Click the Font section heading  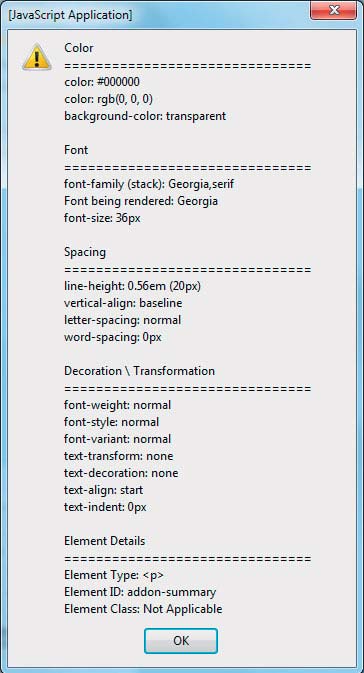pyautogui.click(x=76, y=150)
